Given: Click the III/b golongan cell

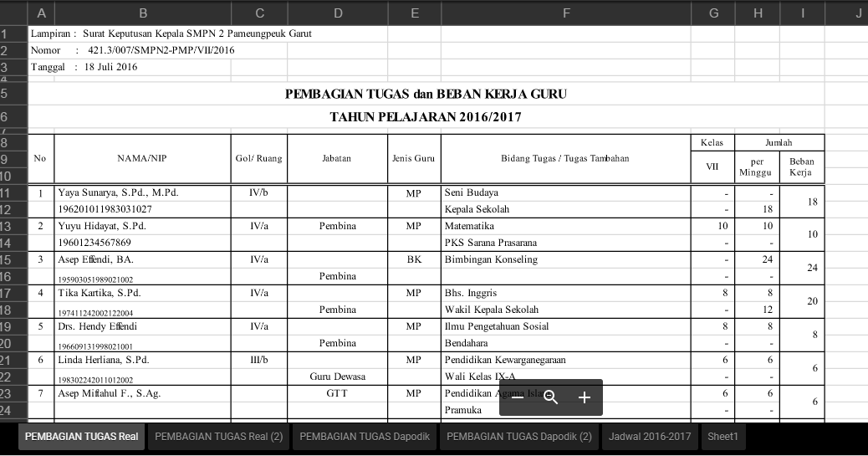Looking at the screenshot, I should pos(259,360).
